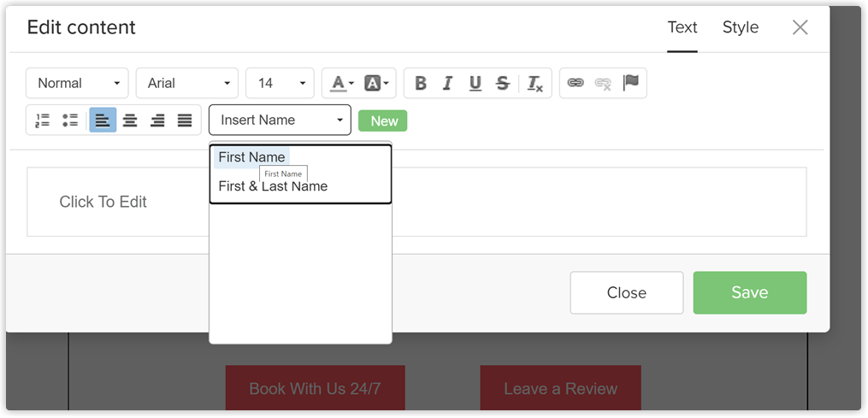Insert a bulleted list
Viewport: 868px width, 418px height.
(x=70, y=121)
